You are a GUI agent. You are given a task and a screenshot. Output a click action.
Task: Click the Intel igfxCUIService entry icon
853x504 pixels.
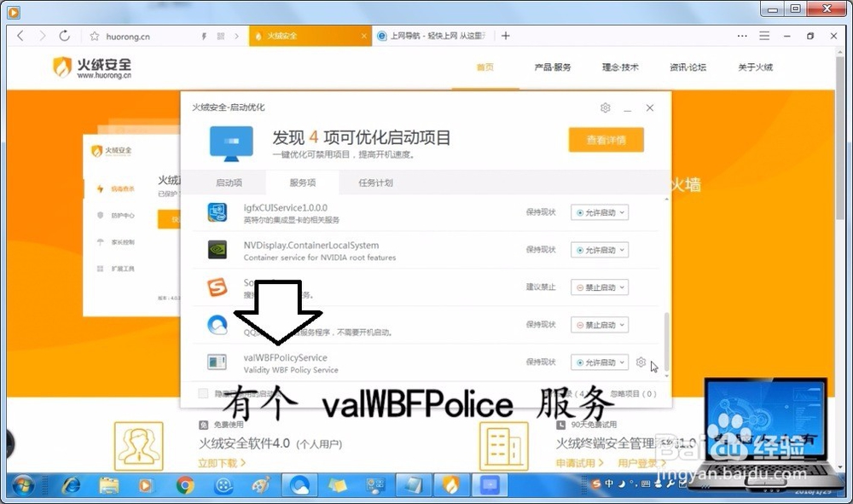coord(216,212)
